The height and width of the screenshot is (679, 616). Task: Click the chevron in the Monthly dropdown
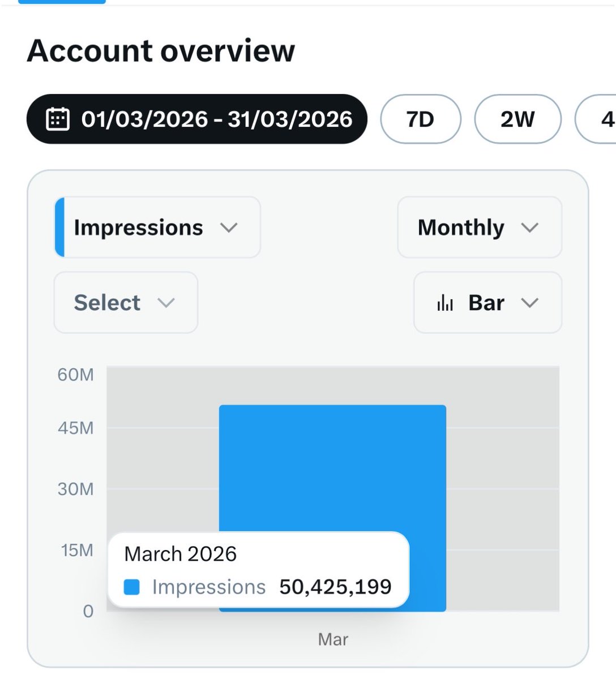click(529, 228)
